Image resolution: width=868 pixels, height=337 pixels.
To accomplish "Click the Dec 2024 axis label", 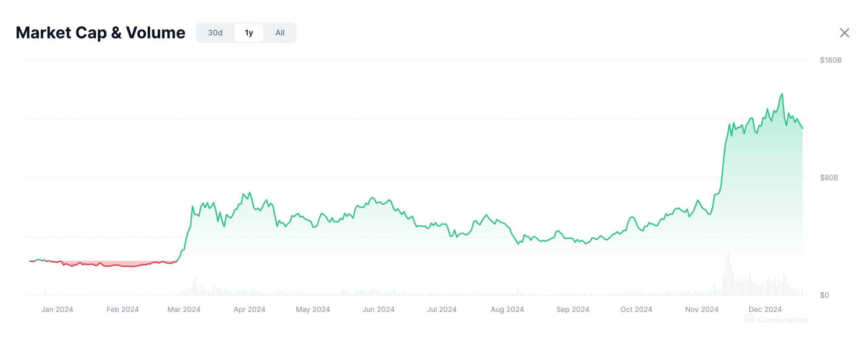I will (x=765, y=309).
